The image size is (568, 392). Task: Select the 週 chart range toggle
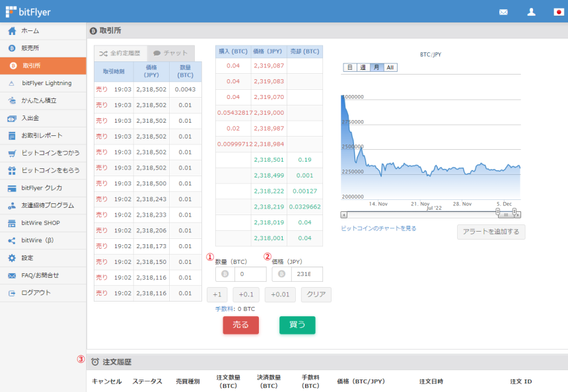coord(363,67)
